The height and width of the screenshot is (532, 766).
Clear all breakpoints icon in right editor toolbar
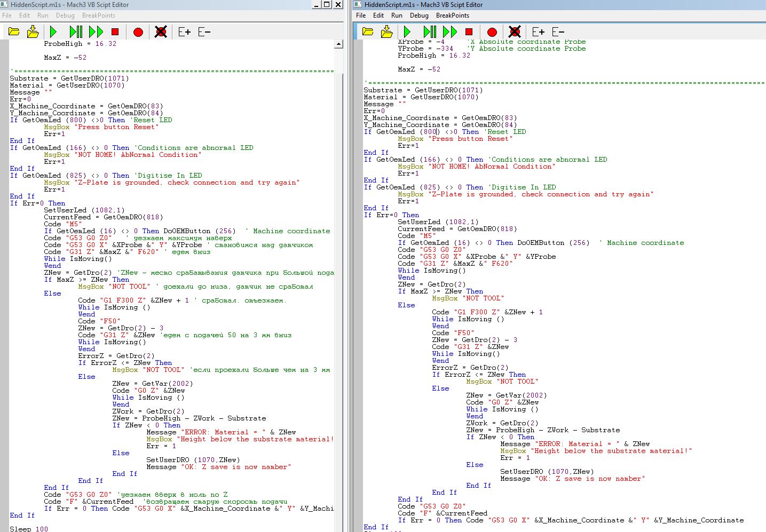pyautogui.click(x=515, y=32)
